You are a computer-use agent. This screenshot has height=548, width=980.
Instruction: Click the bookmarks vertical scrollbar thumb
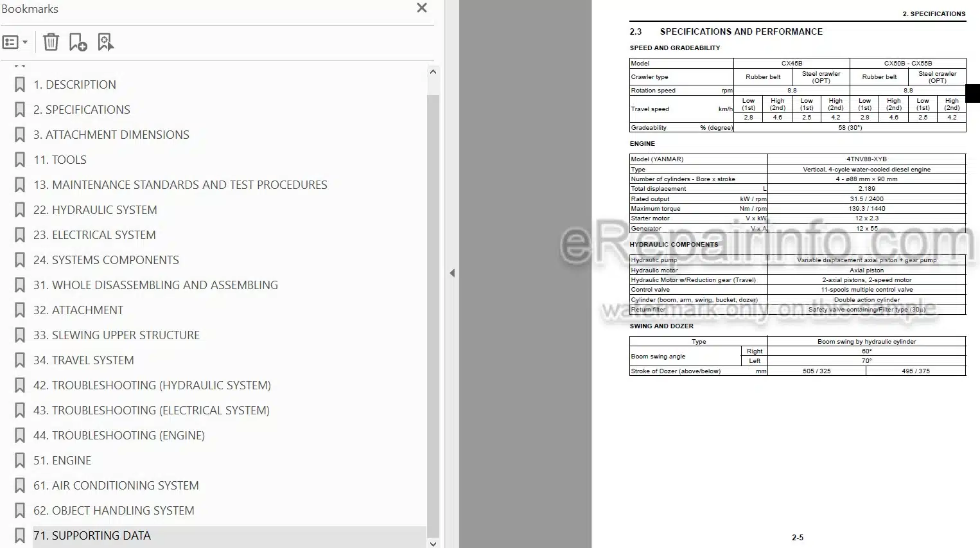click(433, 315)
